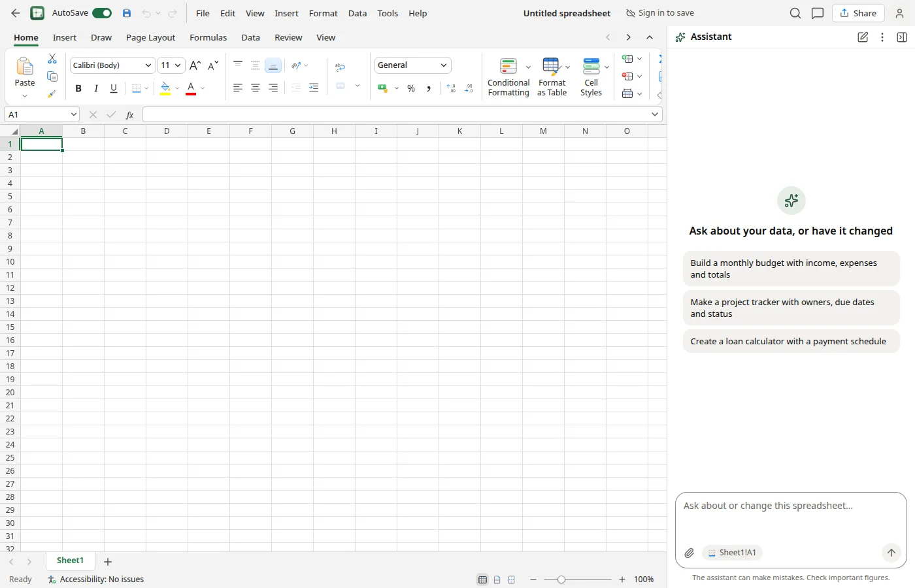Click the comma style icon
This screenshot has height=588, width=915.
429,88
